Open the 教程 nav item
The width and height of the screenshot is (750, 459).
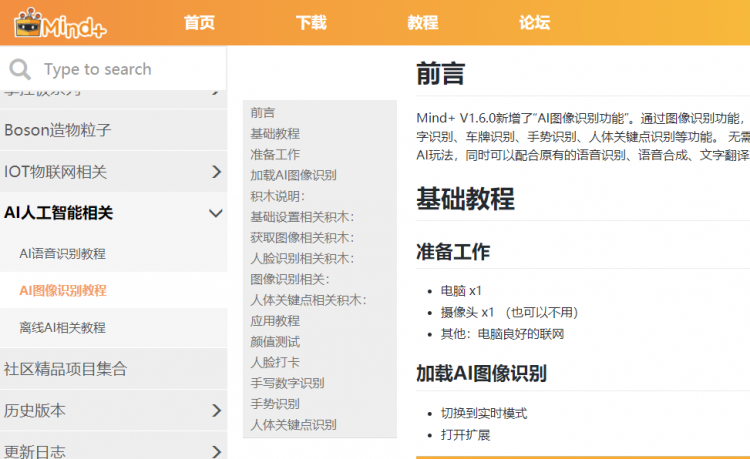click(x=423, y=22)
